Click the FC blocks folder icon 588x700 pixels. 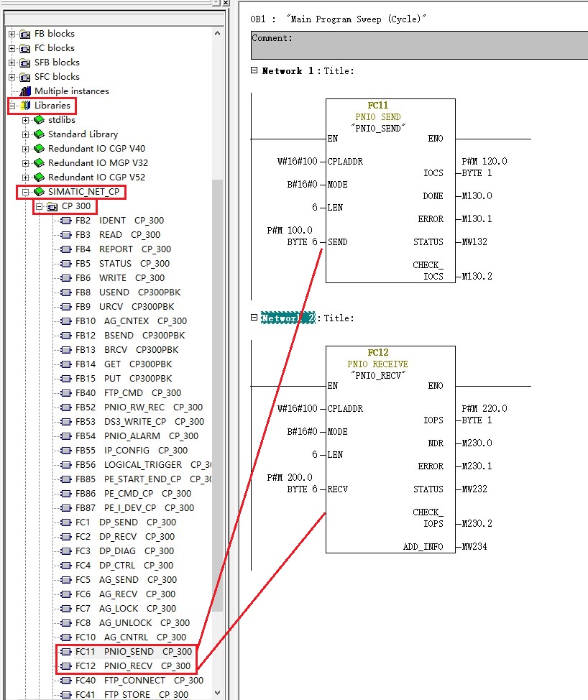(x=25, y=48)
